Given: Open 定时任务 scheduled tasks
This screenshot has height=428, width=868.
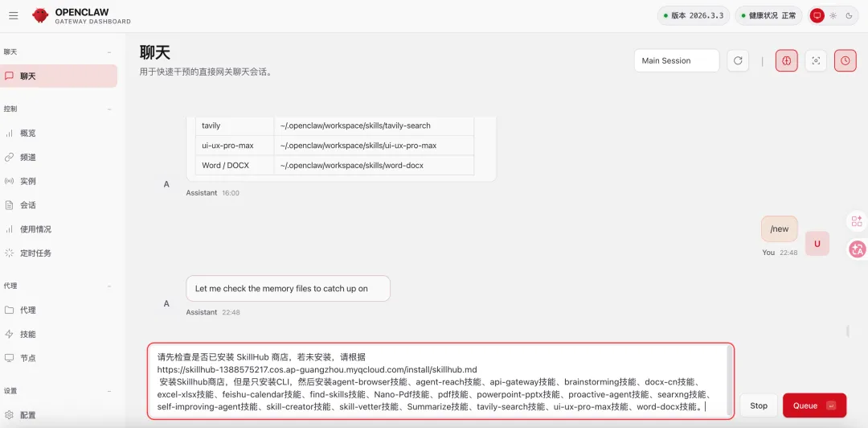Looking at the screenshot, I should (59, 253).
